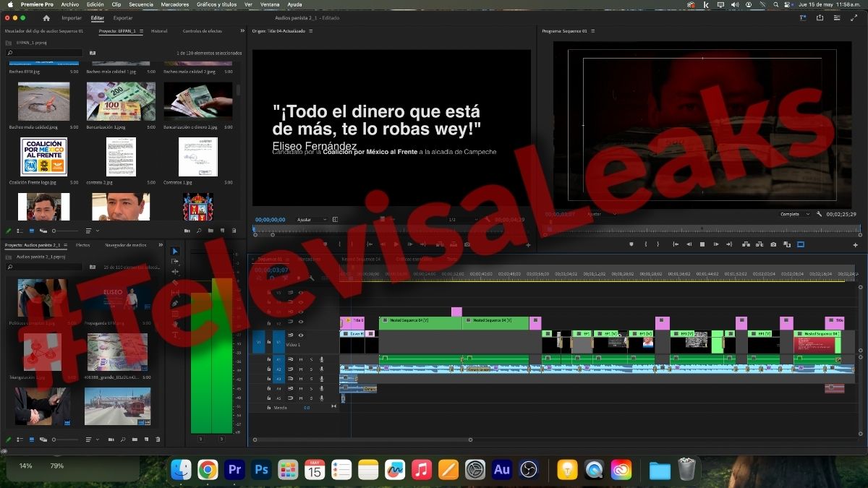Stop playback in the Program monitor
Screen dimensions: 868x488
(x=702, y=244)
